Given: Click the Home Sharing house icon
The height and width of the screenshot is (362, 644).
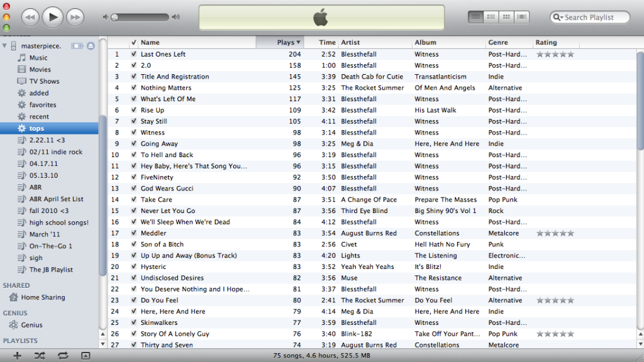Looking at the screenshot, I should (x=14, y=297).
